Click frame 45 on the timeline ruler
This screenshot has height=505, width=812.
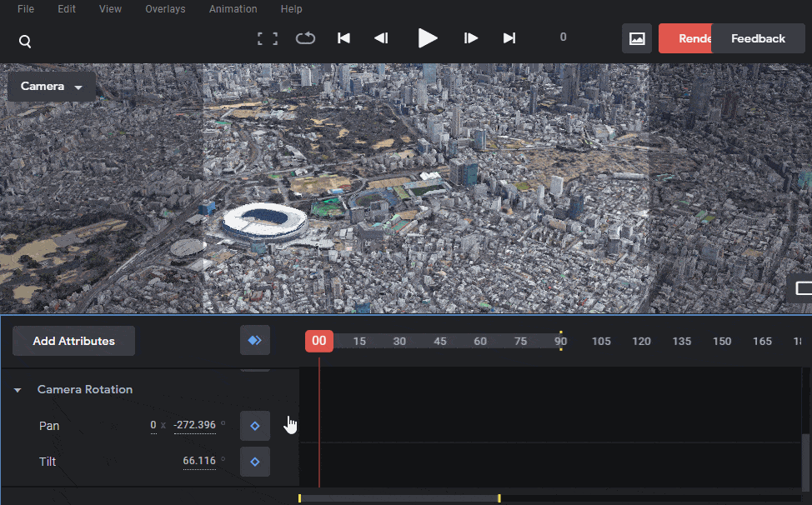(x=440, y=341)
